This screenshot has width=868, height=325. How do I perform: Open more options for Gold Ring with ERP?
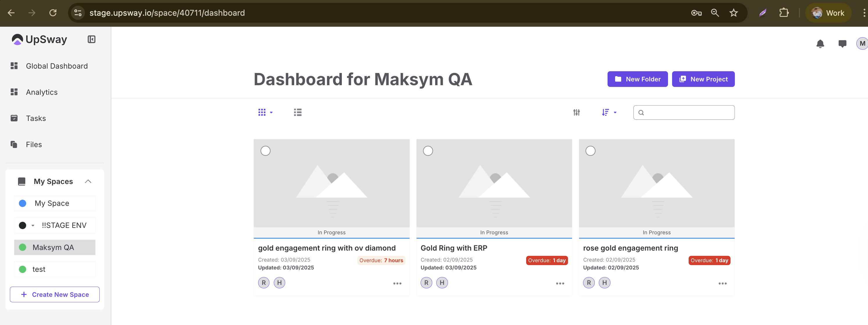[x=560, y=283]
